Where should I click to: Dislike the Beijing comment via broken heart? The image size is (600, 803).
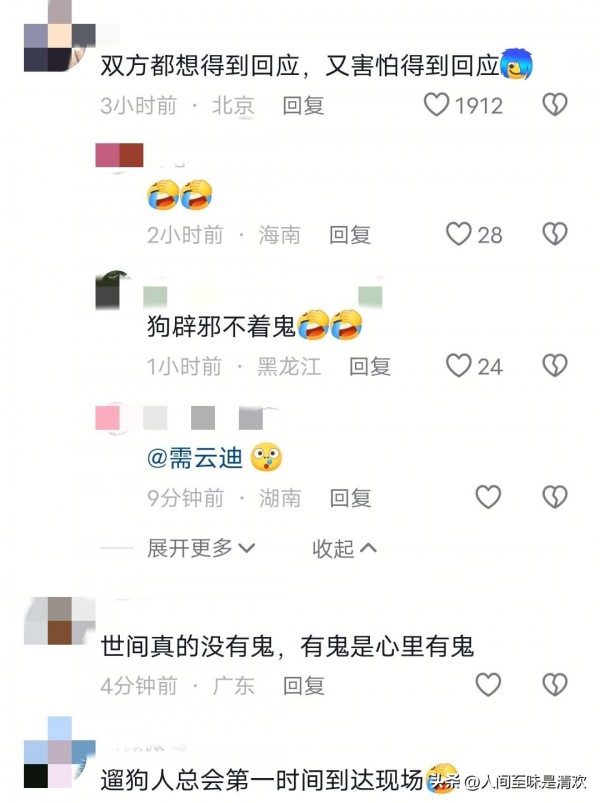(x=555, y=104)
